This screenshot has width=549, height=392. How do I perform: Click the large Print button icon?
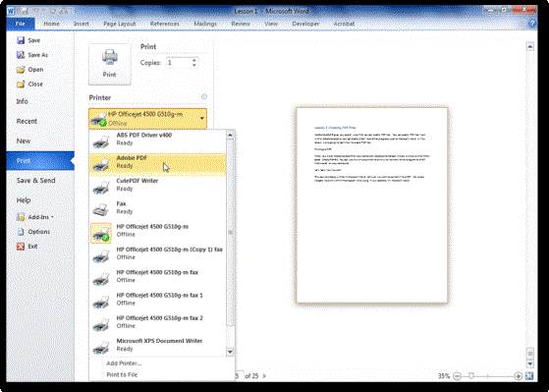(110, 64)
